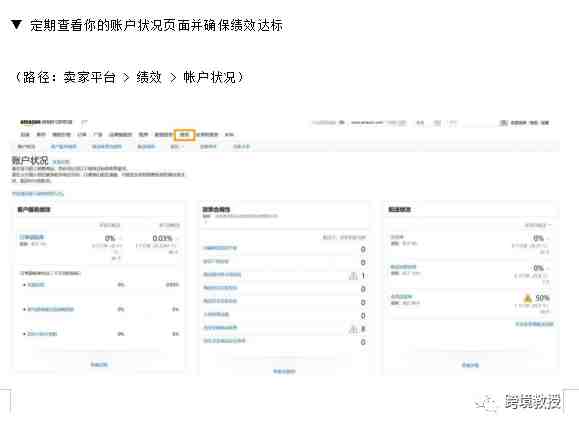
Task: Click the view details link in the right panel
Action: [x=470, y=365]
